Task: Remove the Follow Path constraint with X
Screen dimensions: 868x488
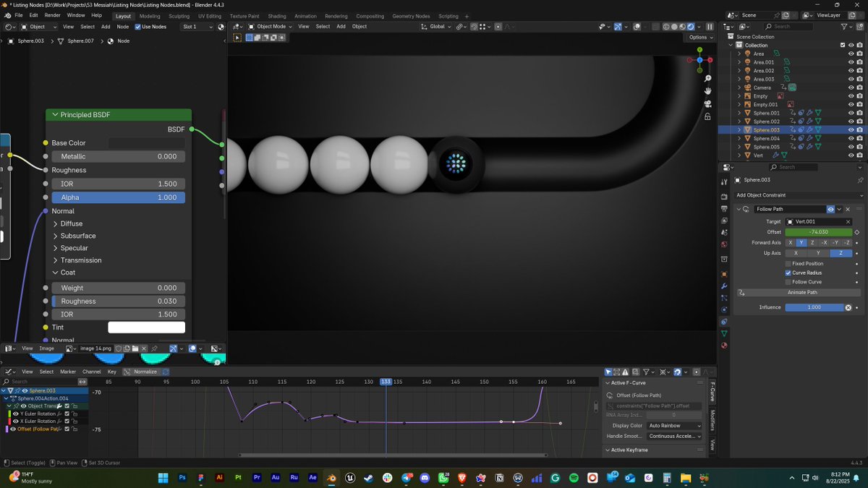Action: tap(848, 209)
